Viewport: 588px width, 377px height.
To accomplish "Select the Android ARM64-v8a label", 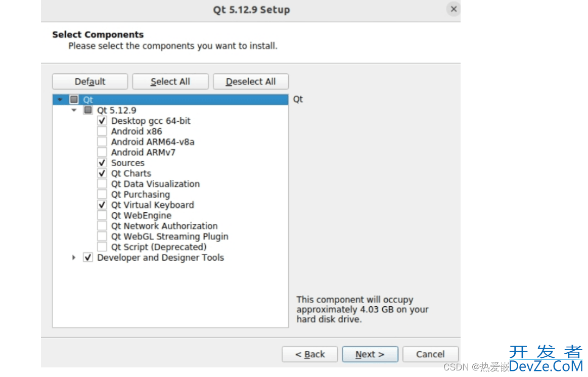I will [x=153, y=142].
